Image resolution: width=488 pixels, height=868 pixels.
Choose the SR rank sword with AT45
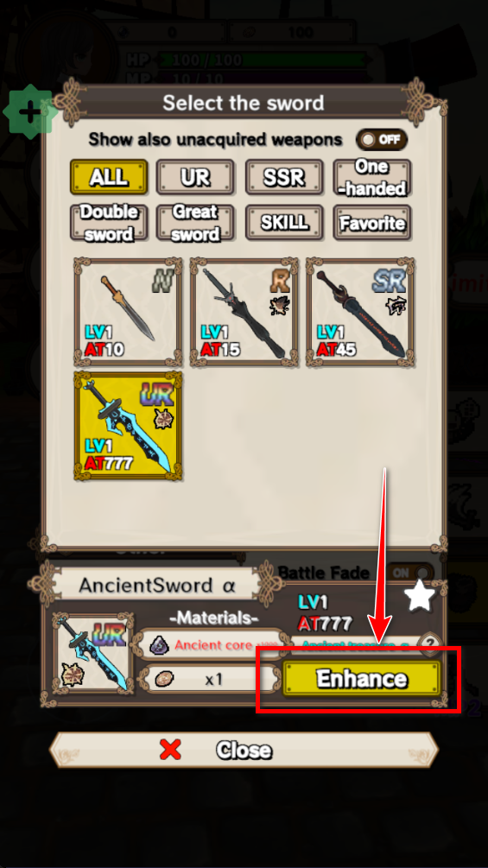tap(360, 312)
